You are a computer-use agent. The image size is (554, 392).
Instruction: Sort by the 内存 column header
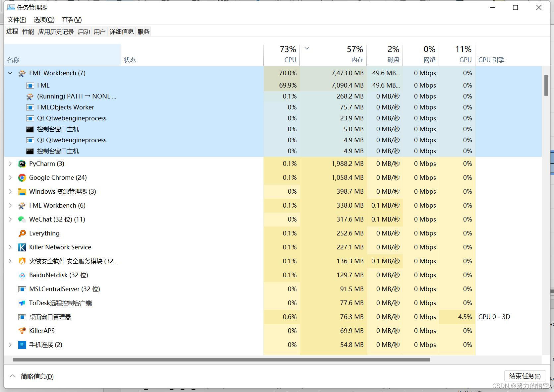tap(333, 55)
